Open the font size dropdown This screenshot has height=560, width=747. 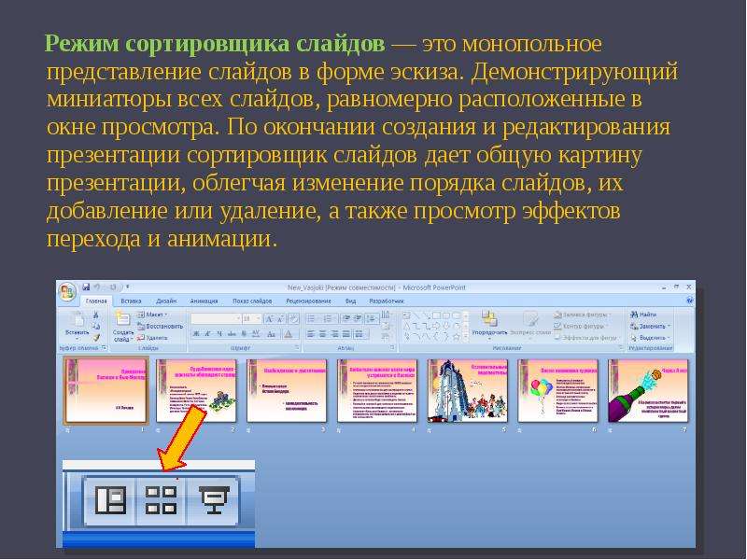pyautogui.click(x=251, y=318)
